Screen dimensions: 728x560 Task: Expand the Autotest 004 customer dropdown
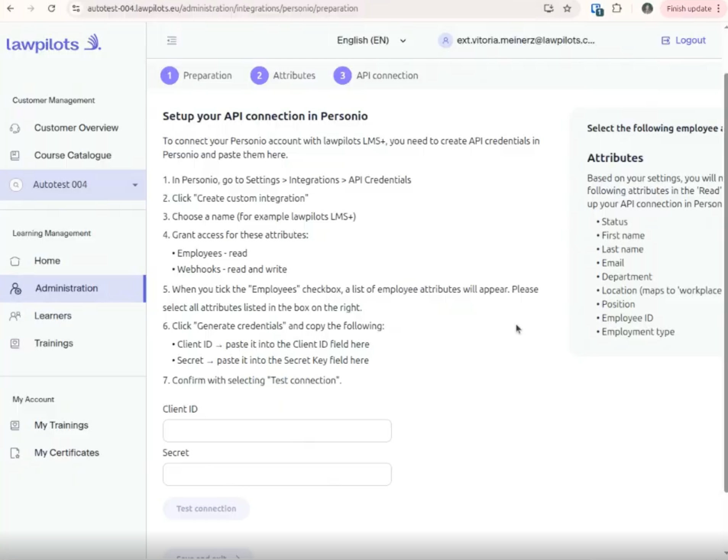pyautogui.click(x=135, y=185)
